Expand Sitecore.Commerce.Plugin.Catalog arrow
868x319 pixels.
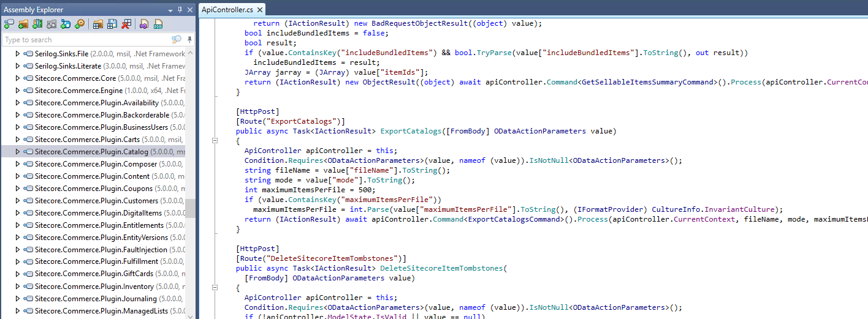click(18, 152)
